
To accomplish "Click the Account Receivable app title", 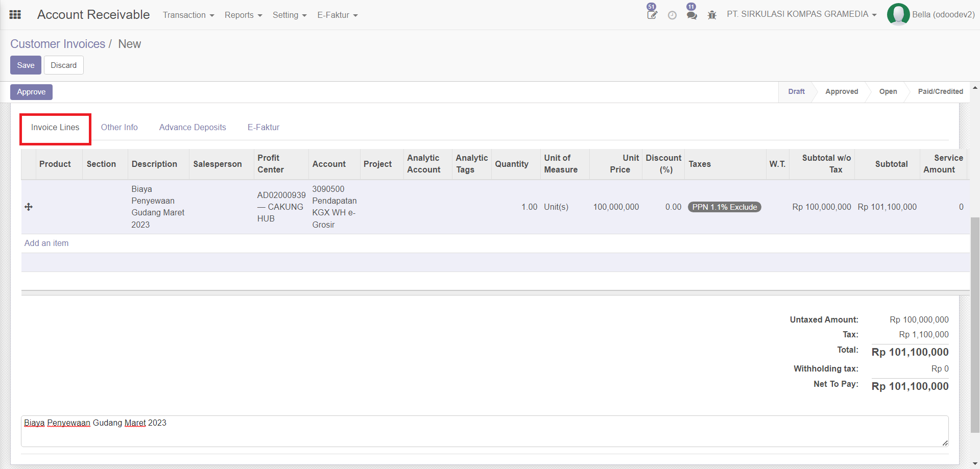I will (93, 14).
